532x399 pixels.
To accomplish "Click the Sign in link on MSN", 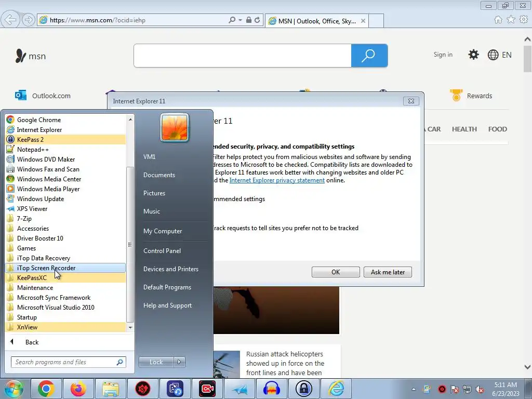I will (x=443, y=55).
